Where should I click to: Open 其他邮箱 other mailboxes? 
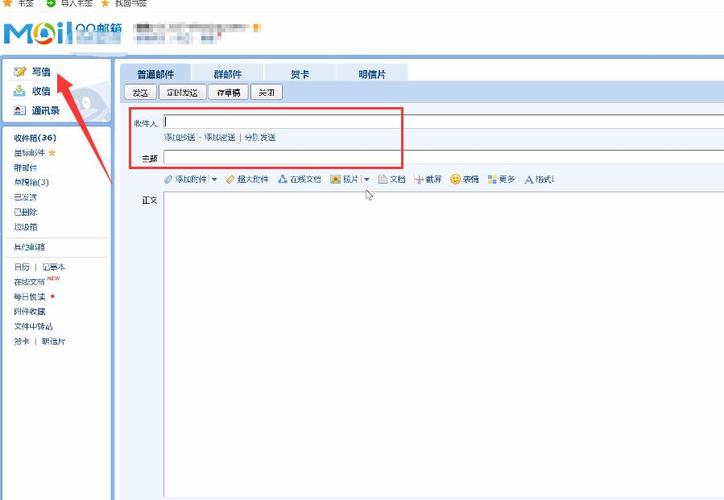tap(29, 247)
